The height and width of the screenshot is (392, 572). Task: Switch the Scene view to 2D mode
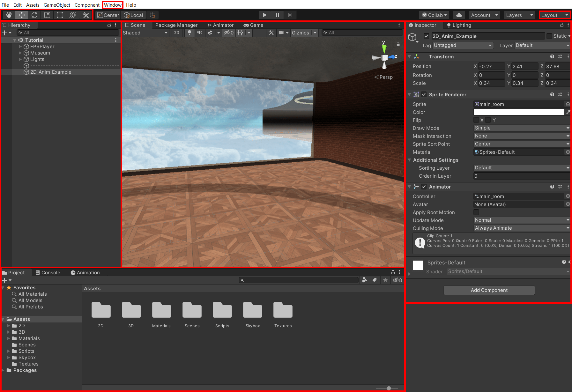point(176,33)
